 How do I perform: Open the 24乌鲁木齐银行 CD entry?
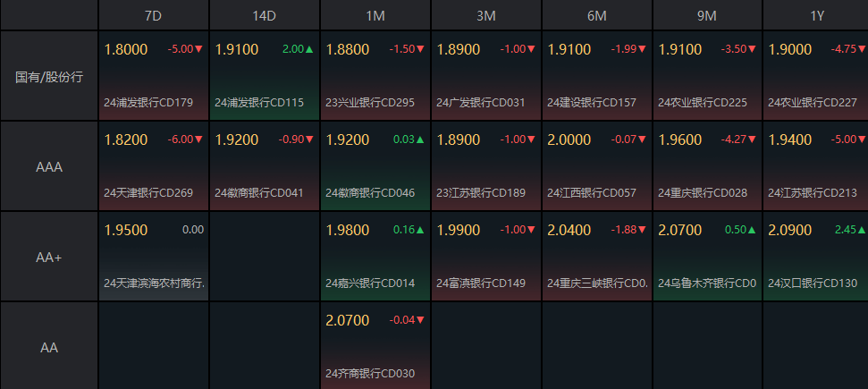pos(707,283)
